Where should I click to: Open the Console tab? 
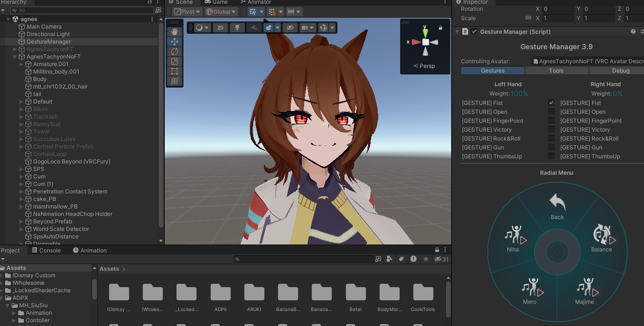click(46, 251)
